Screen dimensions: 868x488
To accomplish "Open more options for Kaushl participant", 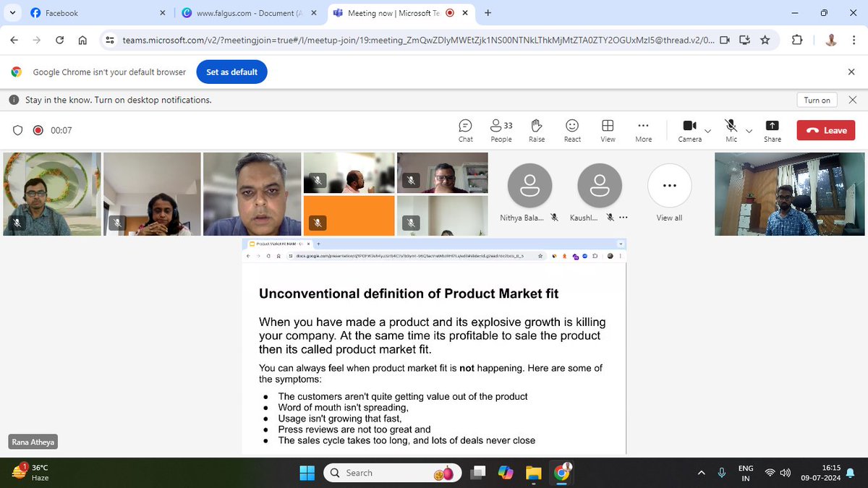I will tap(624, 217).
